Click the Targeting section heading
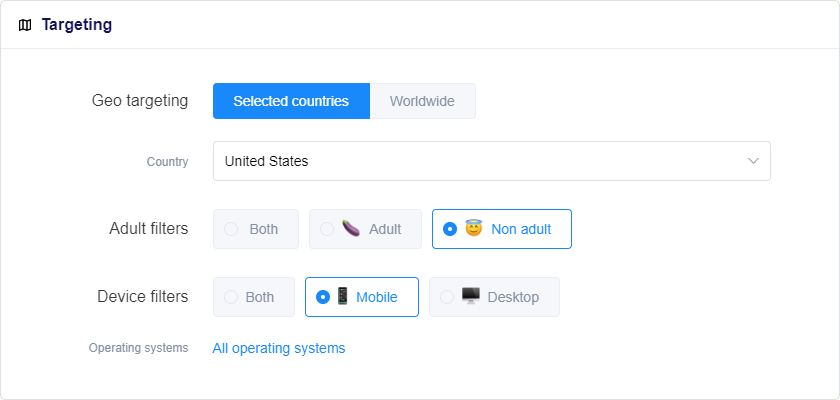The image size is (840, 400). 76,25
